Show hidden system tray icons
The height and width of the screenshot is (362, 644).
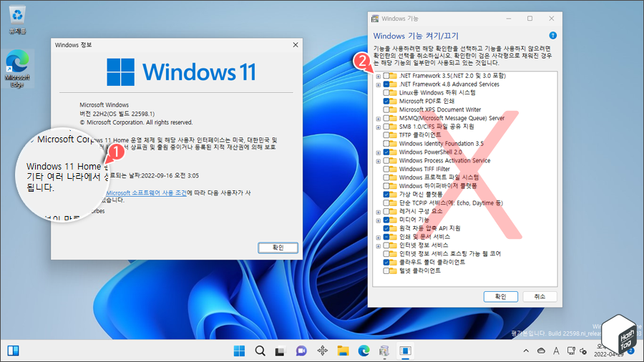click(x=526, y=351)
